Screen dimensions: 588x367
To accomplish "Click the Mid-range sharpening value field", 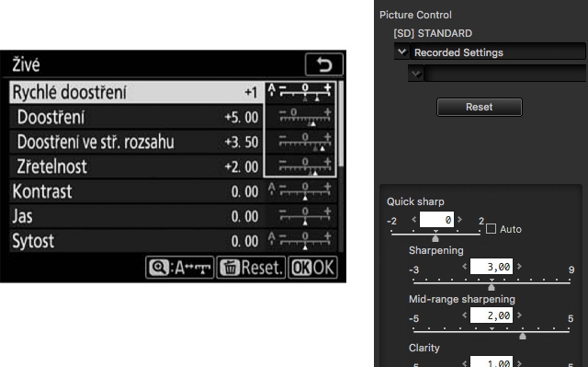I will (x=492, y=315).
